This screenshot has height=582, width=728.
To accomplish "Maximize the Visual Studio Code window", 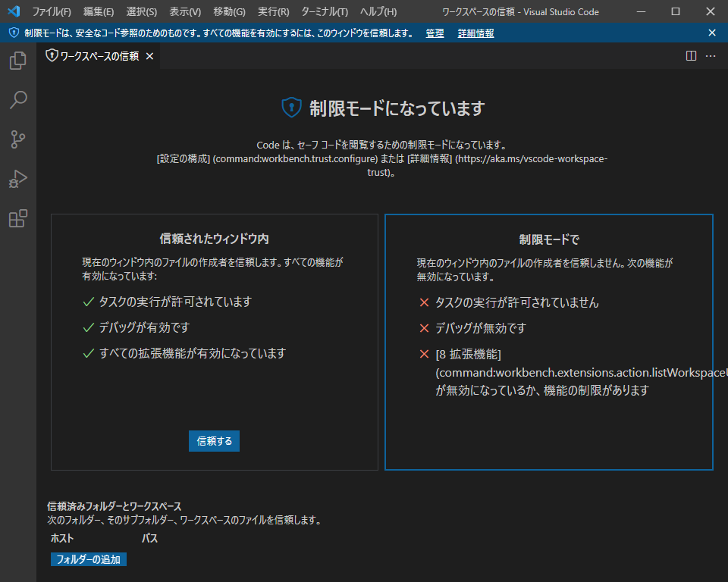I will [676, 11].
